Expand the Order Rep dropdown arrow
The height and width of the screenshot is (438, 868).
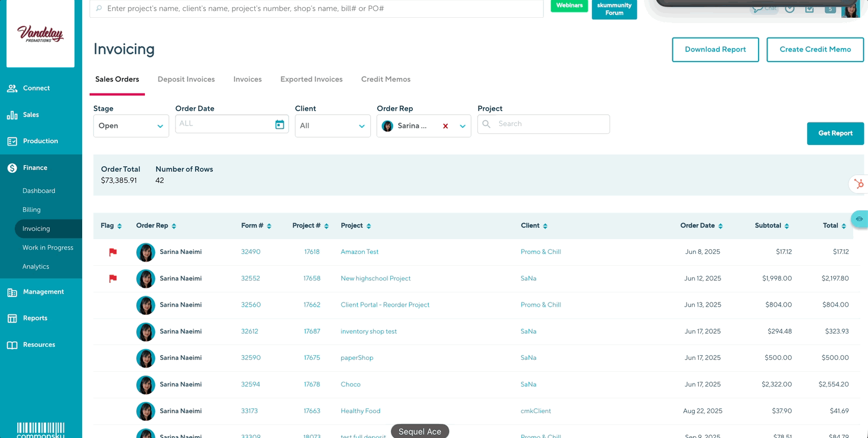pyautogui.click(x=463, y=126)
